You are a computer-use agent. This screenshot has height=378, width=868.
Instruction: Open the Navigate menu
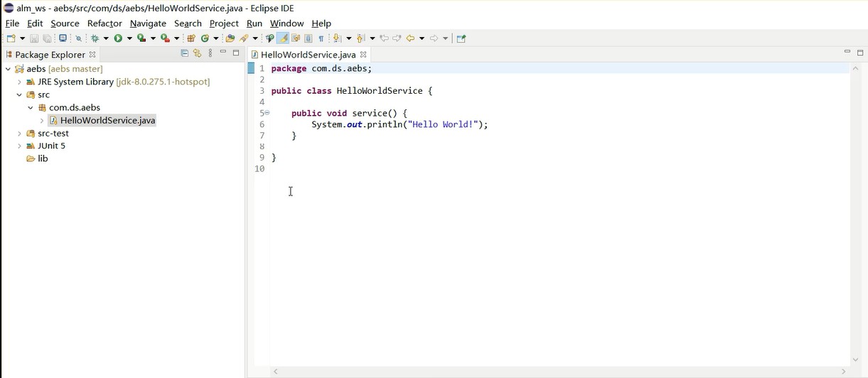[x=148, y=23]
